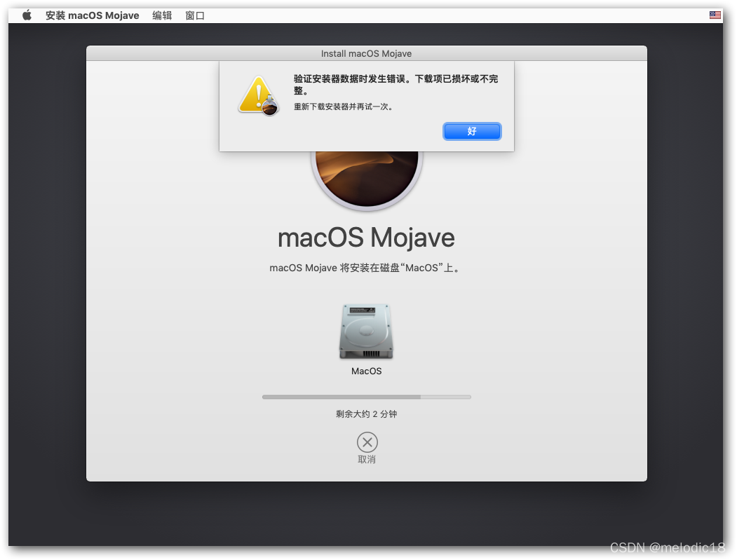Click the message 重新下载安装器并再试一次
Image resolution: width=737 pixels, height=560 pixels.
pos(343,107)
